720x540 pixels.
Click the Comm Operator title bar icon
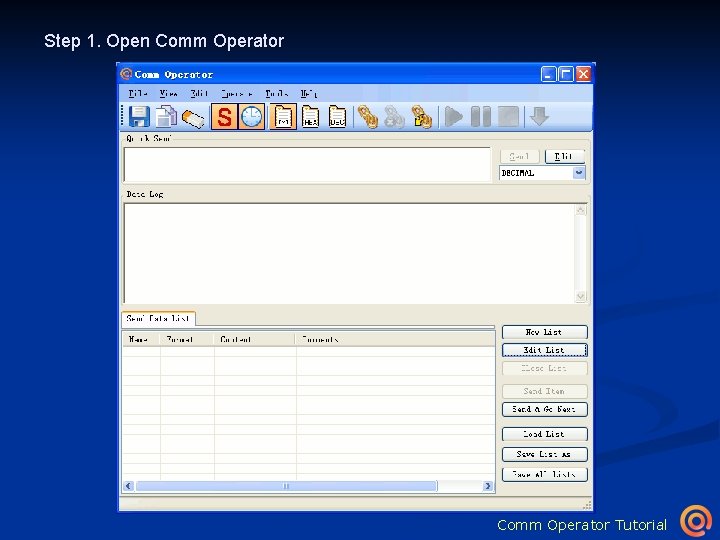[126, 74]
